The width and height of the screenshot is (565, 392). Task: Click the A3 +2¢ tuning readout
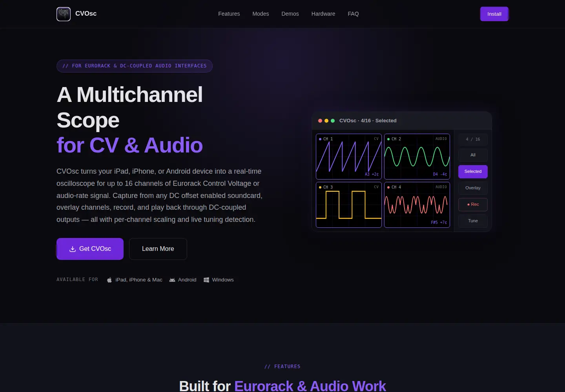pos(372,174)
